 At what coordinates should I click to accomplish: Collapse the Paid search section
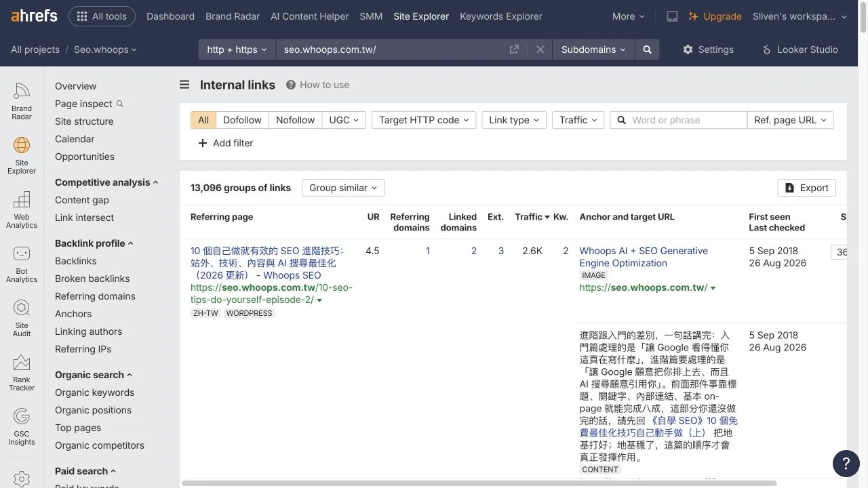tap(85, 471)
